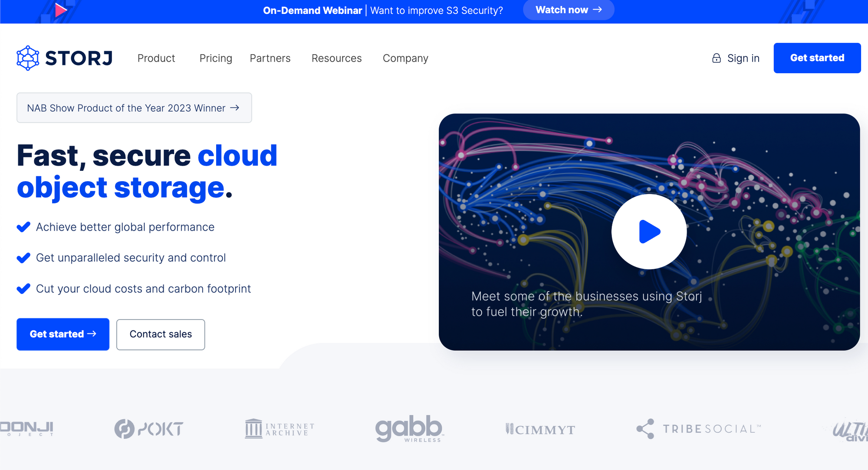Click the hero Get started arrow button
The height and width of the screenshot is (470, 868).
(x=63, y=334)
